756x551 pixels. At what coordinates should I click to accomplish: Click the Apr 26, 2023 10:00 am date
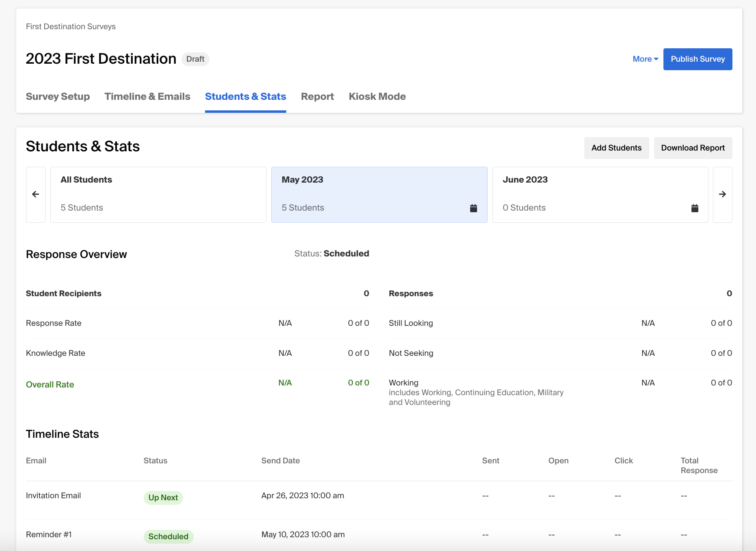point(303,496)
